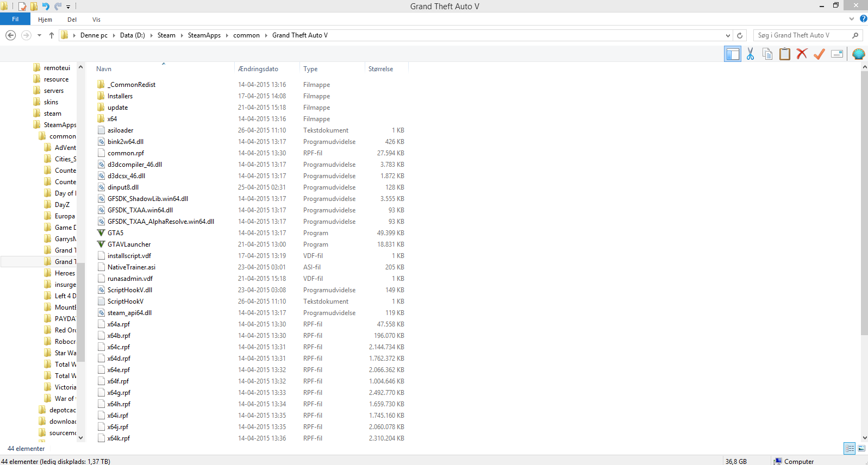Select the GTAVLauncher program icon
This screenshot has width=868, height=465.
101,244
